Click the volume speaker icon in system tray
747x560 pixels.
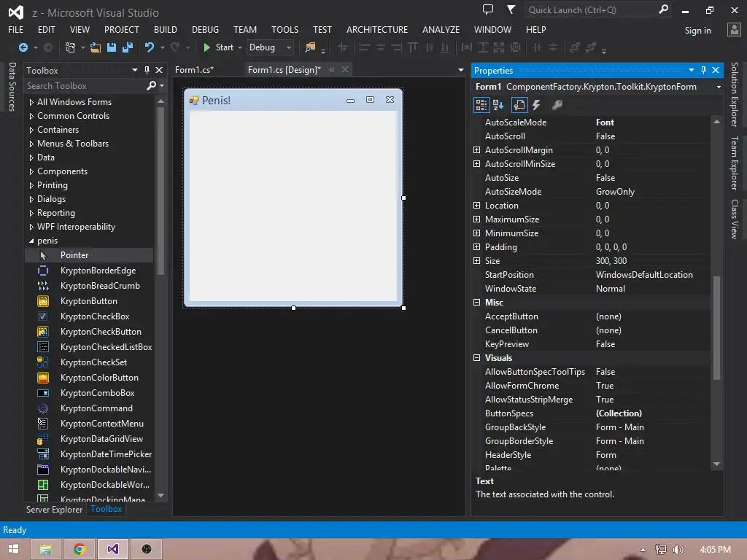(678, 550)
